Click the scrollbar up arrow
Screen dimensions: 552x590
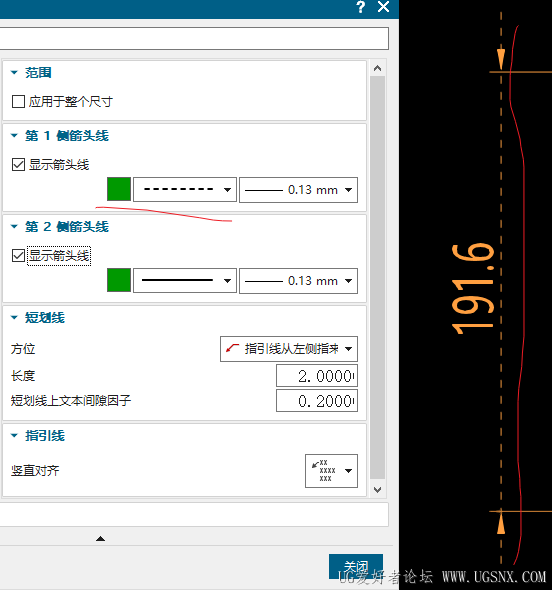point(377,68)
